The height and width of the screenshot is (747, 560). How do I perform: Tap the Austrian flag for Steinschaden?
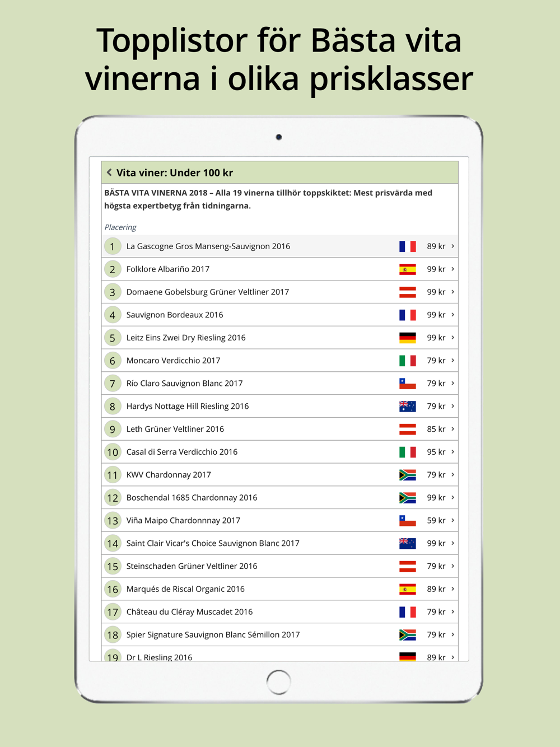click(408, 566)
